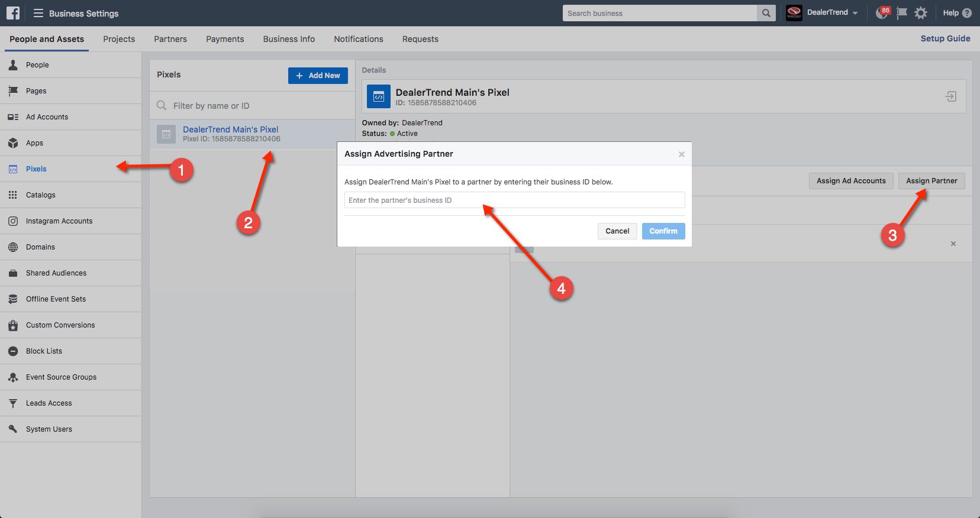Open the DealerTrend account dropdown
Image resolution: width=980 pixels, height=518 pixels.
click(x=832, y=12)
